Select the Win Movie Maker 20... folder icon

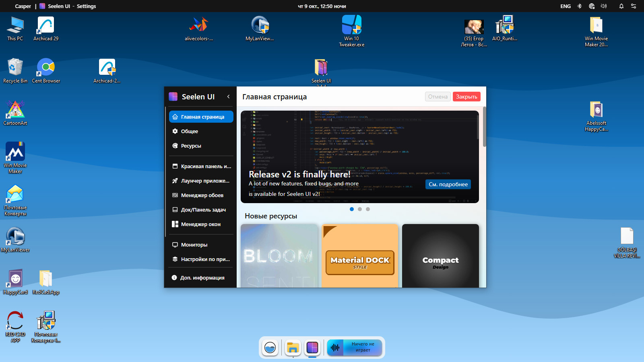597,31
